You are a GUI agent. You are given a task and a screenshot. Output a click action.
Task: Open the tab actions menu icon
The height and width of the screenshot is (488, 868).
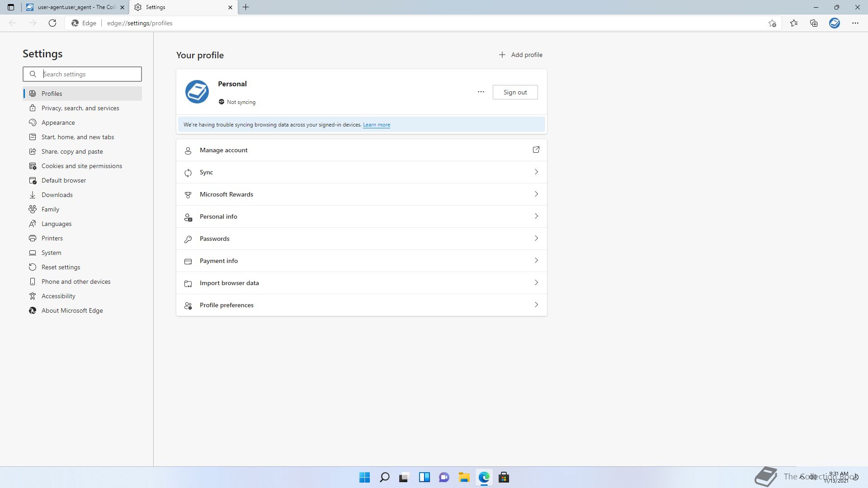(x=11, y=7)
